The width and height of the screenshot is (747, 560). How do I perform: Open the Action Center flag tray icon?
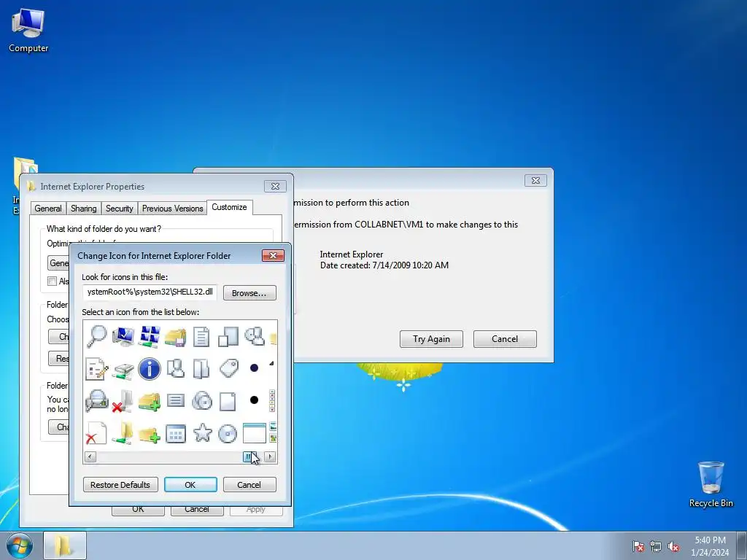638,546
